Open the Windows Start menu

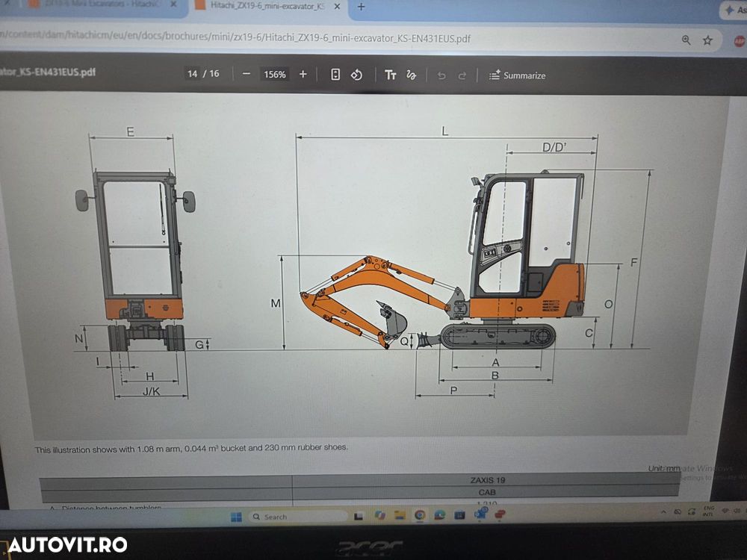click(x=236, y=517)
